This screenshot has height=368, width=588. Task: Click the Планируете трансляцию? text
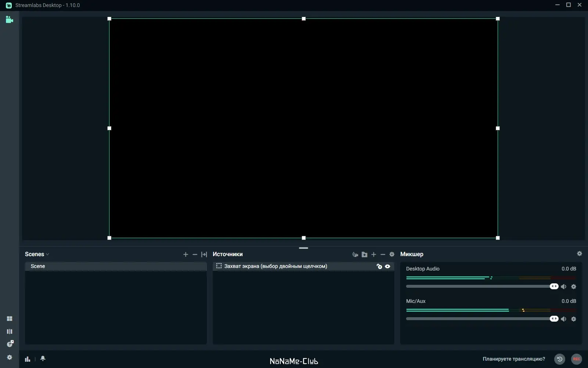pos(514,359)
